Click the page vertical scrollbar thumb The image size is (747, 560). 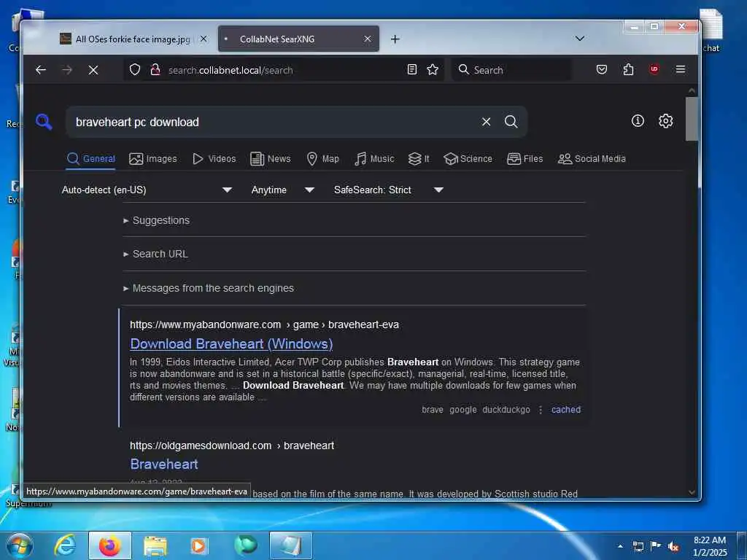click(x=692, y=119)
